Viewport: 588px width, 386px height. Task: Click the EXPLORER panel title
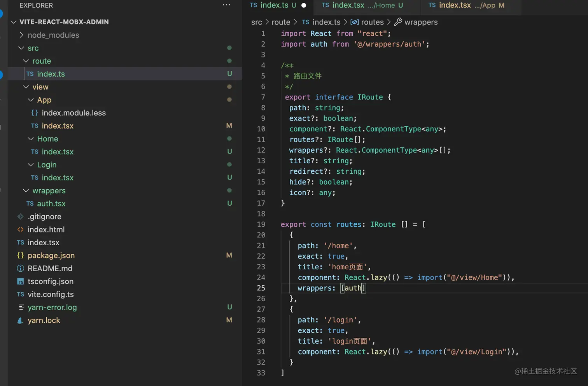36,5
